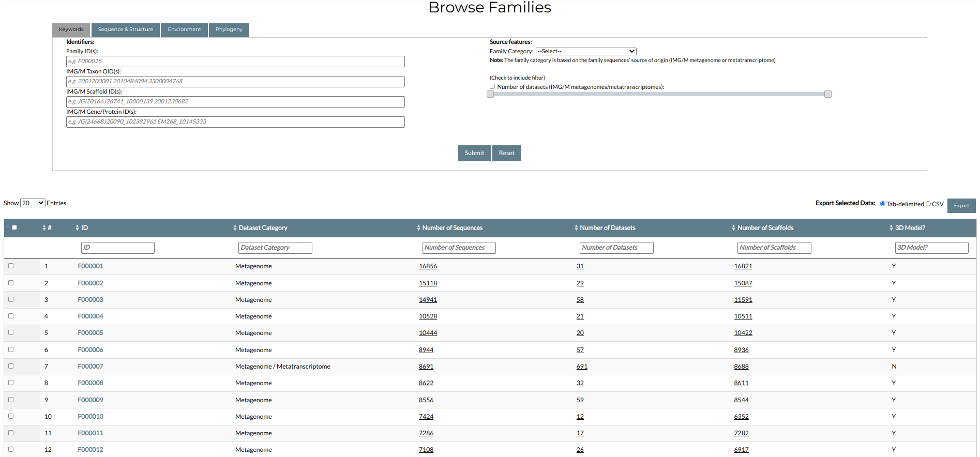Viewport: 980px width, 457px height.
Task: Sort by 3D Model column arrows
Action: (x=891, y=228)
